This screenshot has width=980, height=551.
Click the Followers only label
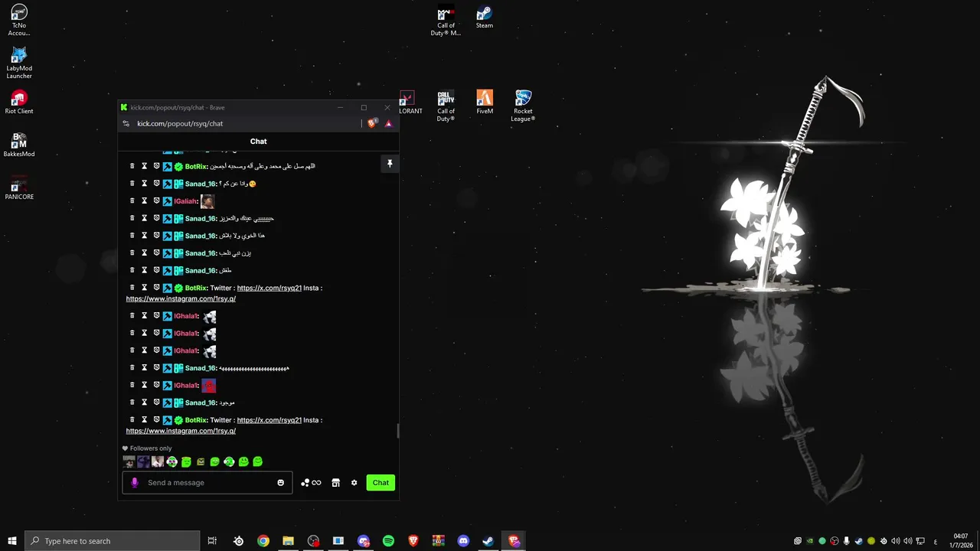(151, 448)
